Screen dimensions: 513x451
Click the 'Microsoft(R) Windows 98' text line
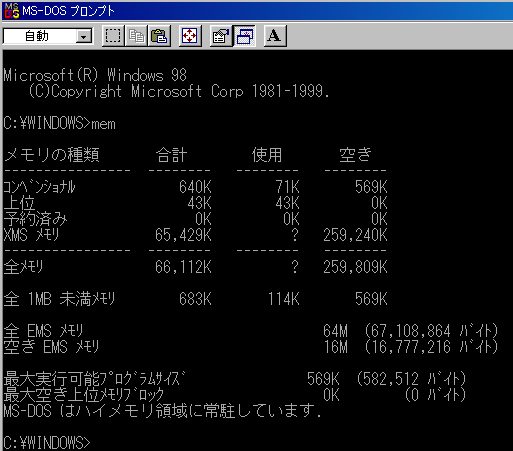click(x=95, y=75)
